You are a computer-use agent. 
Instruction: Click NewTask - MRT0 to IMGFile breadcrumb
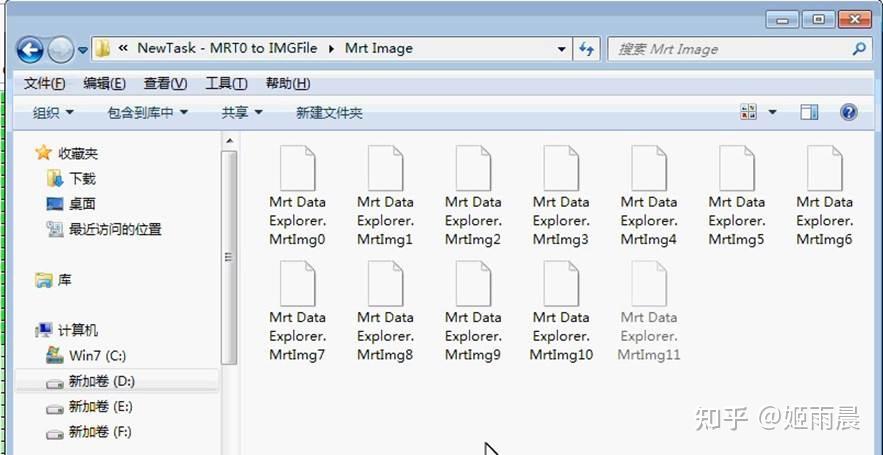tap(227, 48)
